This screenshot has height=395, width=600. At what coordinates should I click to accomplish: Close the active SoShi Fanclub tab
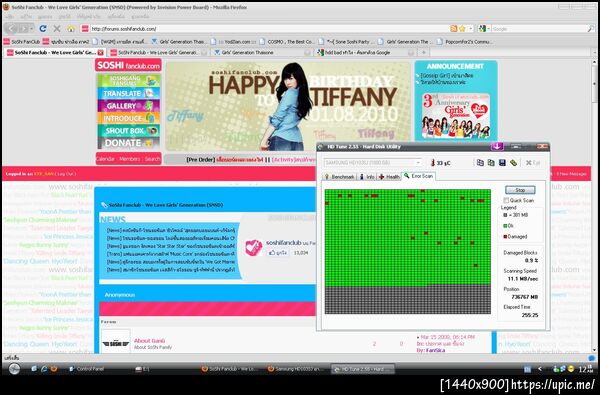click(x=100, y=52)
